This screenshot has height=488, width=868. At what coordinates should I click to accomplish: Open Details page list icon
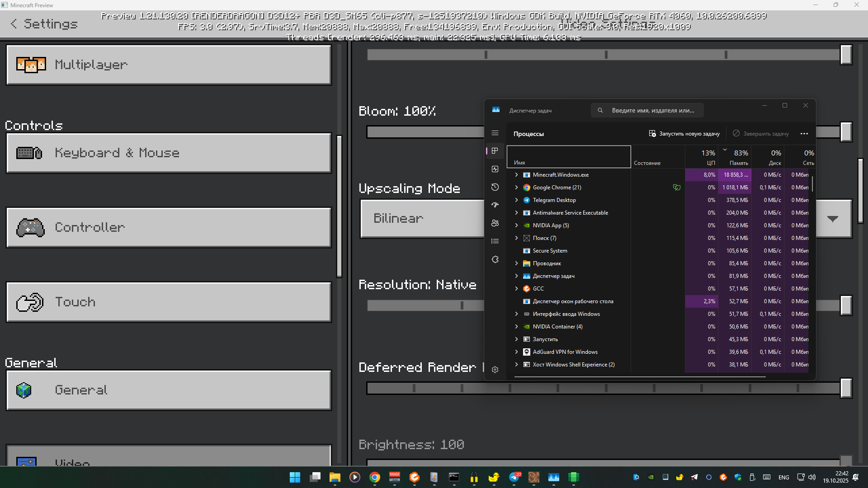coord(495,241)
